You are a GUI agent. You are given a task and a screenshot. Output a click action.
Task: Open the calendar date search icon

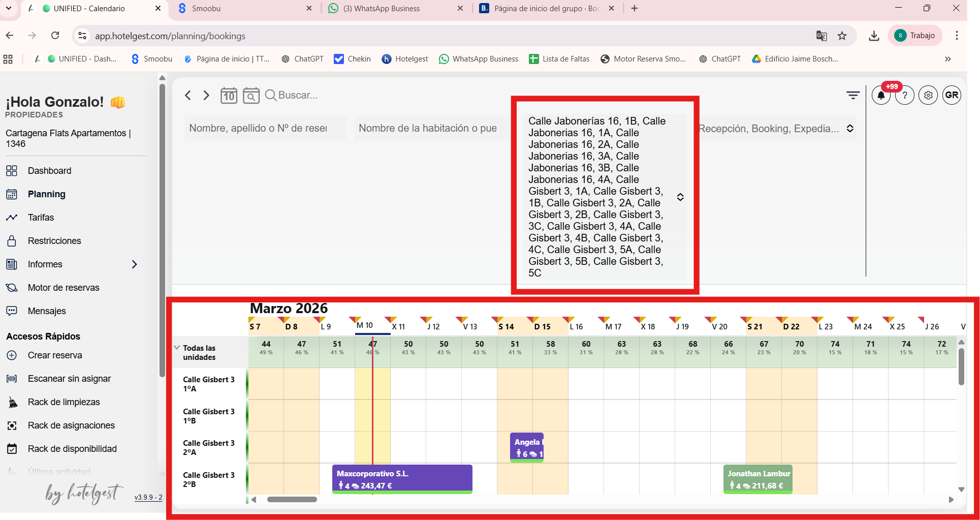251,95
